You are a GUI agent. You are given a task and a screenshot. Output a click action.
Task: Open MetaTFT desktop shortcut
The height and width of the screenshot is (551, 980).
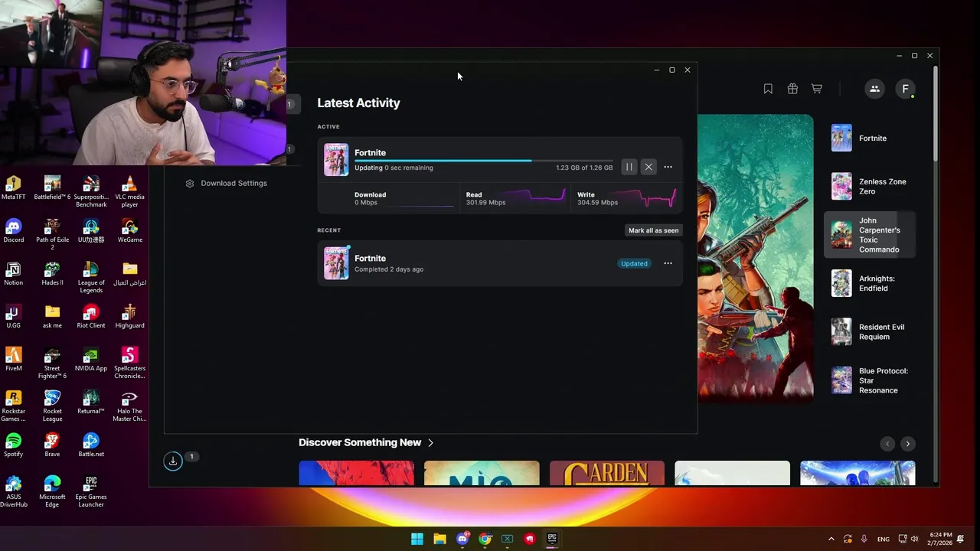(13, 187)
